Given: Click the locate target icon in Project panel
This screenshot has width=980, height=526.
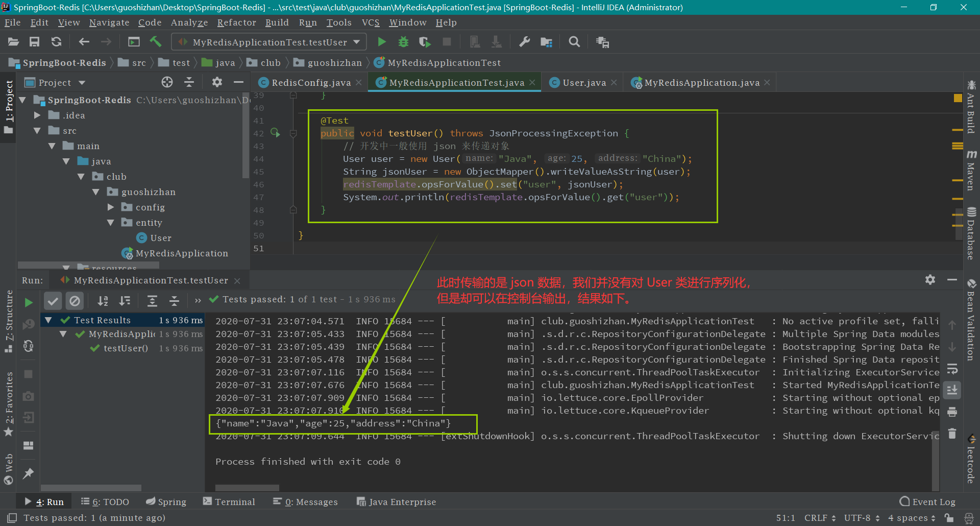Looking at the screenshot, I should [x=167, y=82].
